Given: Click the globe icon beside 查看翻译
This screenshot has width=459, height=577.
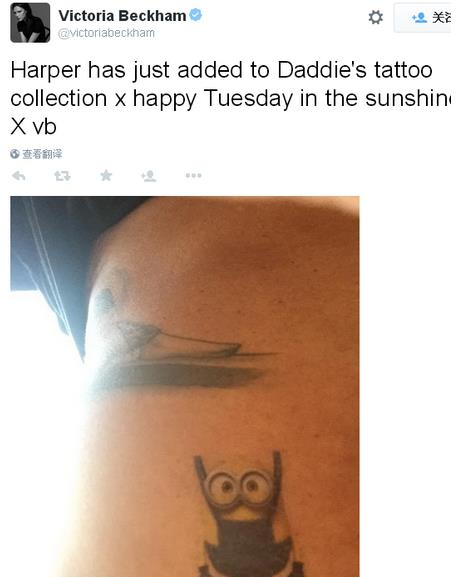Looking at the screenshot, I should coord(15,154).
